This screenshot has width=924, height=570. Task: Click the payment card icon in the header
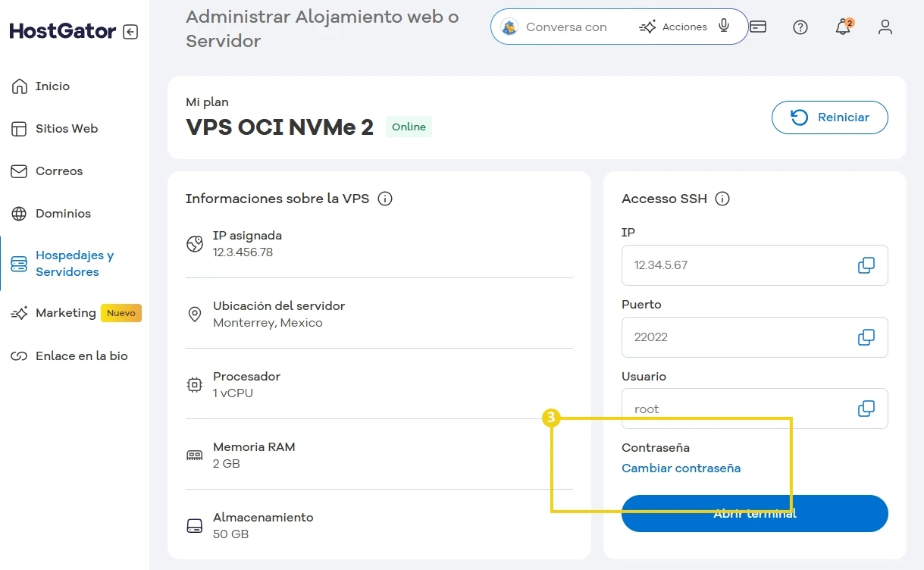pyautogui.click(x=758, y=26)
